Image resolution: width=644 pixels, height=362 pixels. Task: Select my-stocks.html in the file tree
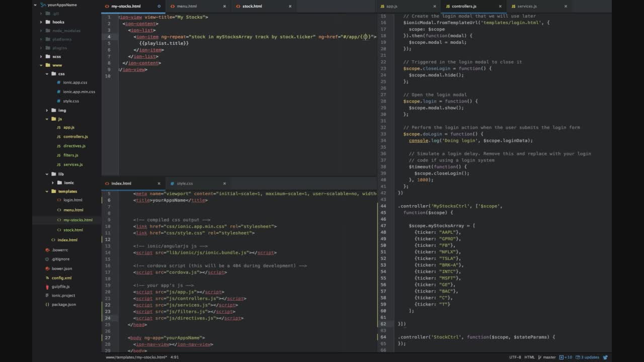point(78,220)
